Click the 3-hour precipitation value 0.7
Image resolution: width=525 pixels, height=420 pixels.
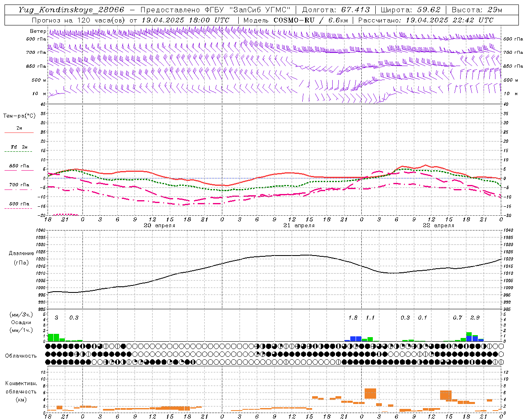pos(457,318)
